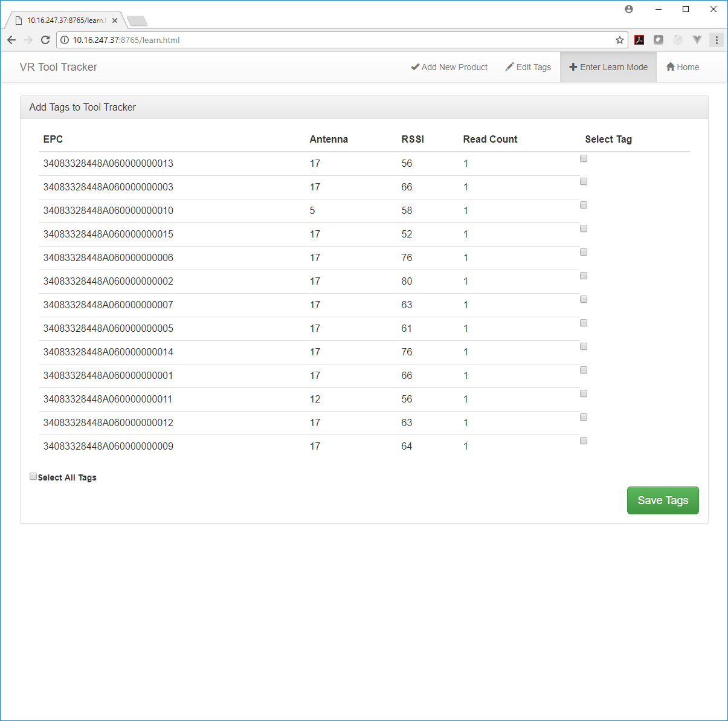This screenshot has width=728, height=721.
Task: Open a new browser tab
Action: click(x=137, y=21)
